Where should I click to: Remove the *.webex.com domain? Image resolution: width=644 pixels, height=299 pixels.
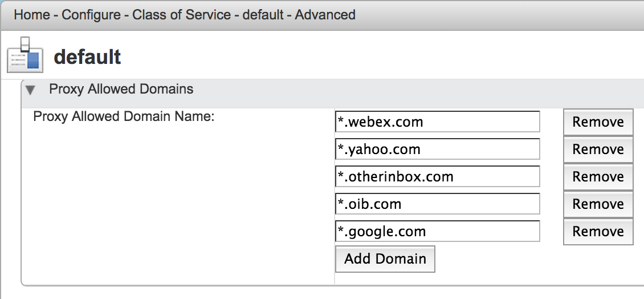(598, 122)
